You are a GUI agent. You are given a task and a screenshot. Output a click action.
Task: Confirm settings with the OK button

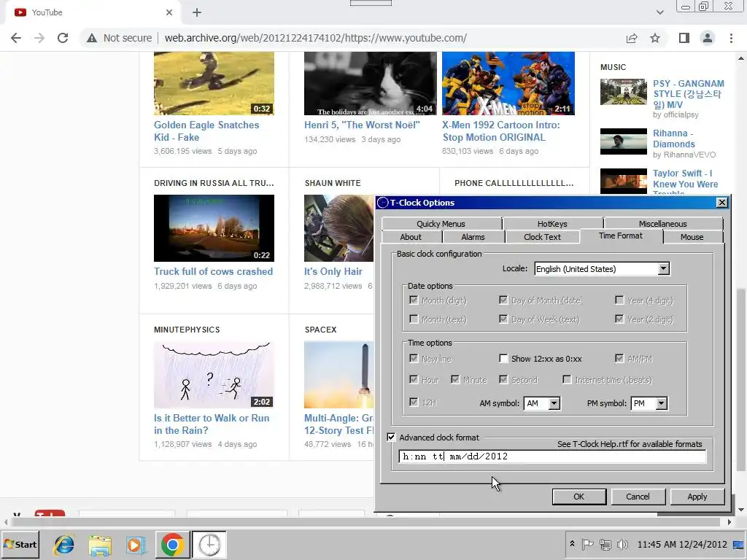(x=578, y=497)
